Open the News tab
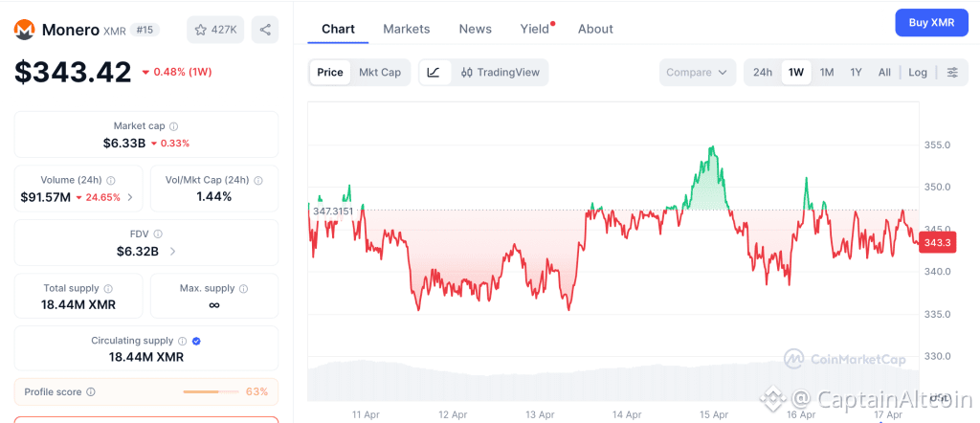This screenshot has width=980, height=423. tap(476, 29)
